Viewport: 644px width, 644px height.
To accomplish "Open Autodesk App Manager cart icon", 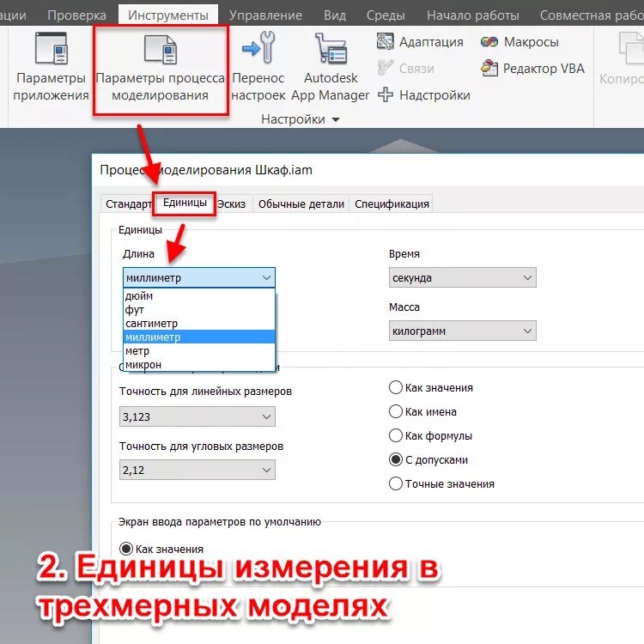I will [x=331, y=47].
